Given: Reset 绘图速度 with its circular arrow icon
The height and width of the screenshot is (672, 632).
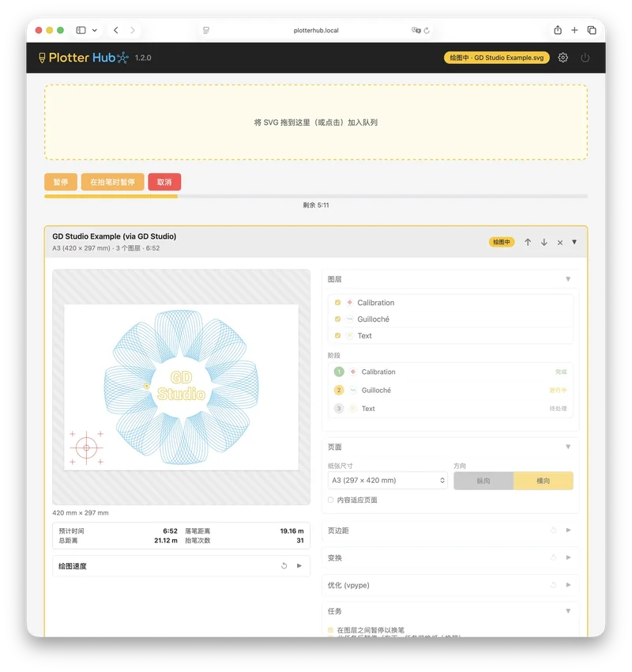Looking at the screenshot, I should [284, 566].
